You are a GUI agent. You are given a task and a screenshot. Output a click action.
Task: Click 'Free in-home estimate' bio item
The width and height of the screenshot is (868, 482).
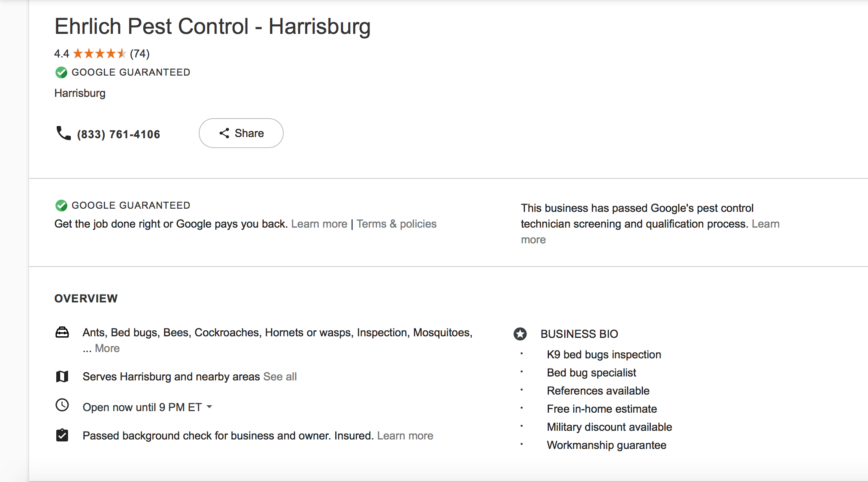[x=602, y=409]
